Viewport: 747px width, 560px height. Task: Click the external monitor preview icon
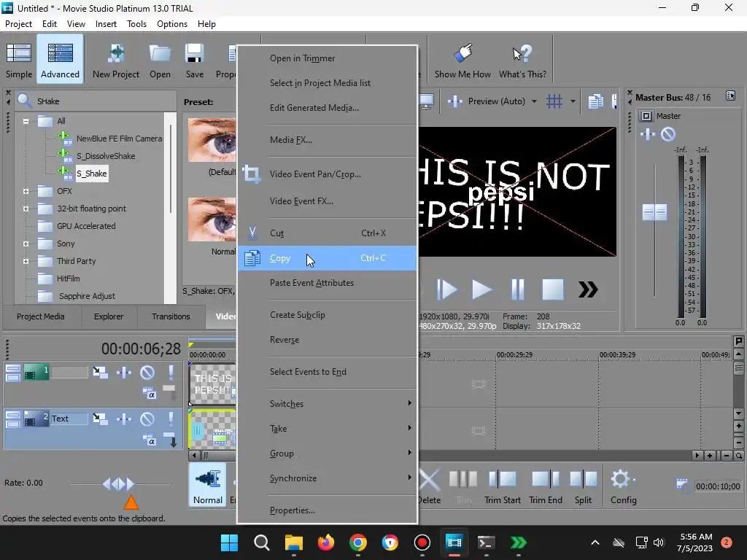(426, 101)
